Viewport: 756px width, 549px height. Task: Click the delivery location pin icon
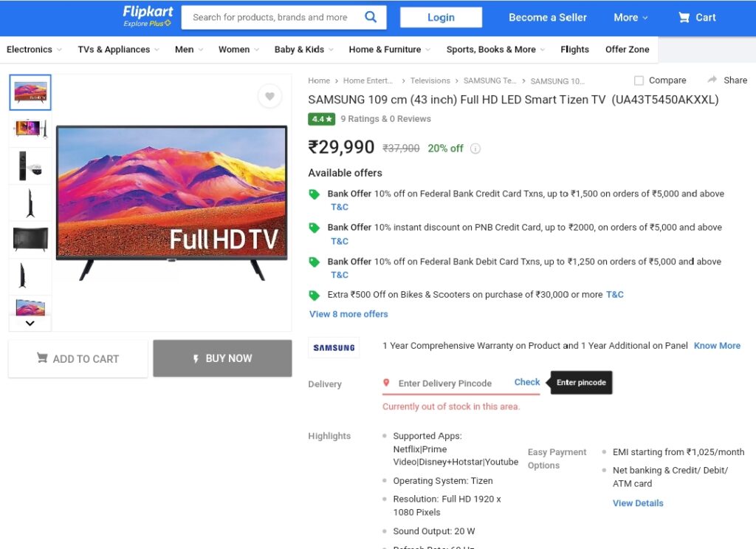point(386,383)
